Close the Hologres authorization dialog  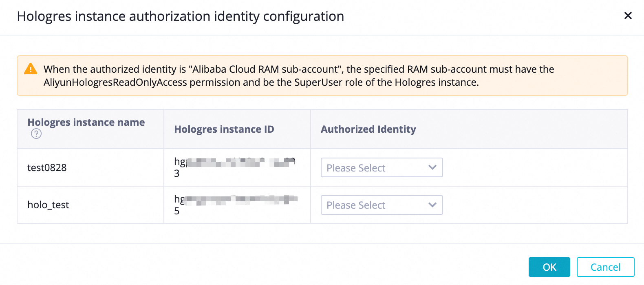click(x=628, y=16)
